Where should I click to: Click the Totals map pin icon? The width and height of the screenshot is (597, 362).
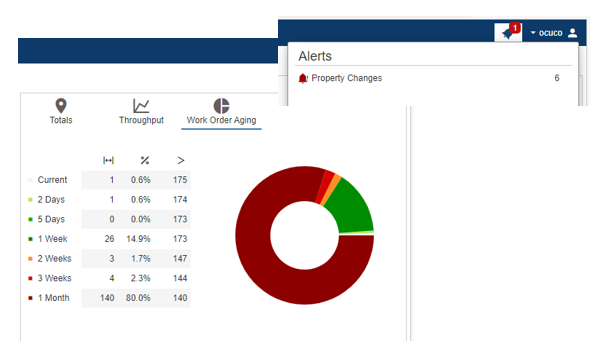(61, 106)
